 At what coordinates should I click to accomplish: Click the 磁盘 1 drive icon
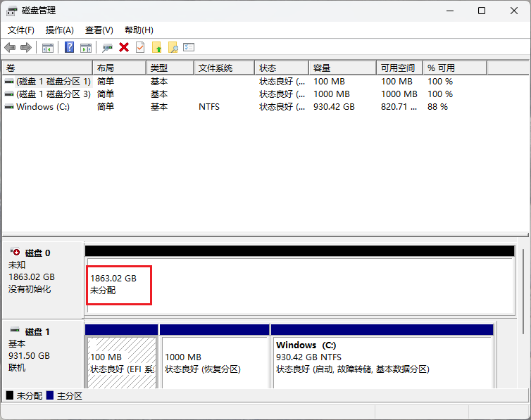tap(15, 329)
